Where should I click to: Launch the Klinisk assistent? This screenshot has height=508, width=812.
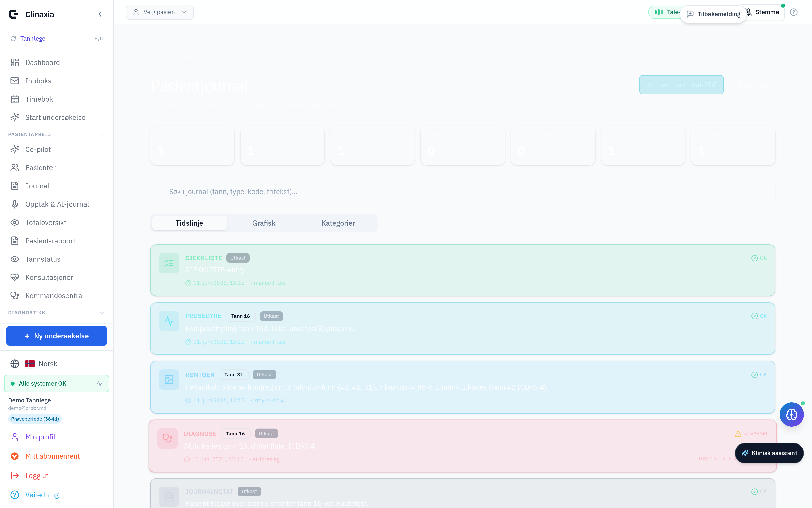pyautogui.click(x=769, y=453)
